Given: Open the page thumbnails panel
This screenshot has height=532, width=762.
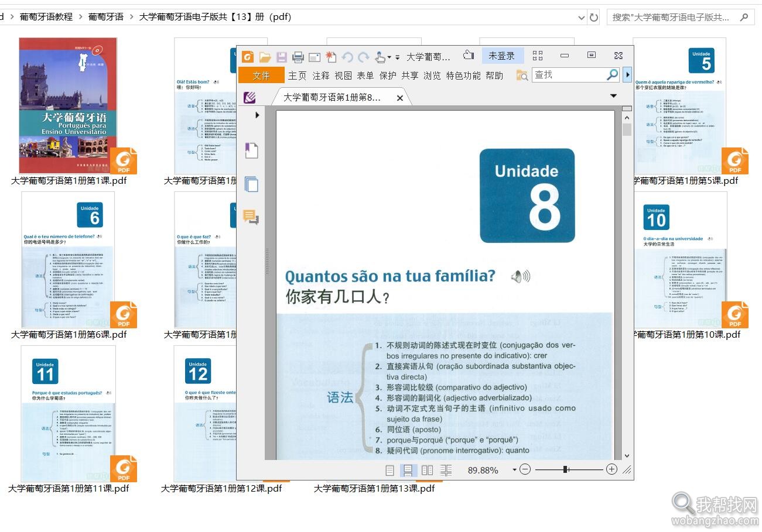Looking at the screenshot, I should click(x=251, y=184).
